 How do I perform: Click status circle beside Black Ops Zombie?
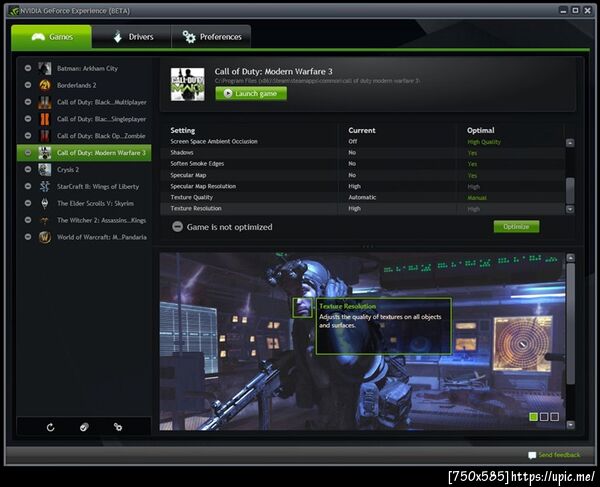tap(28, 135)
